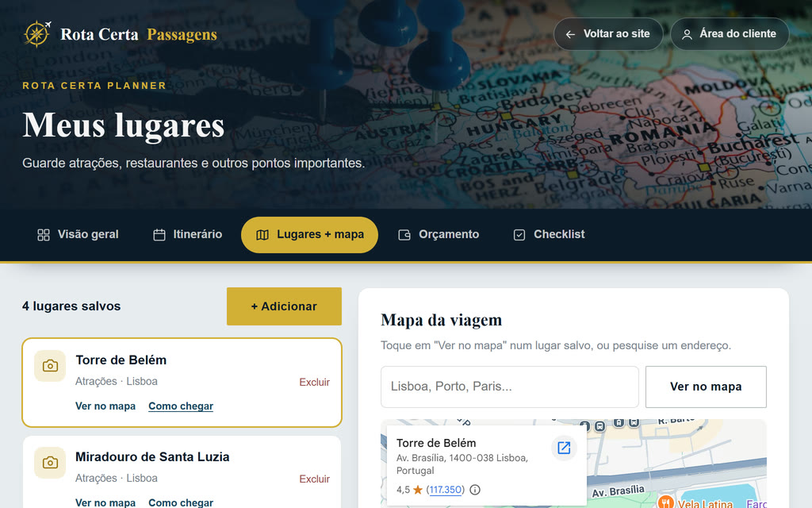Delete Miradouro de Santa Luzia with Excluir
Image resolution: width=812 pixels, height=508 pixels.
[x=314, y=479]
